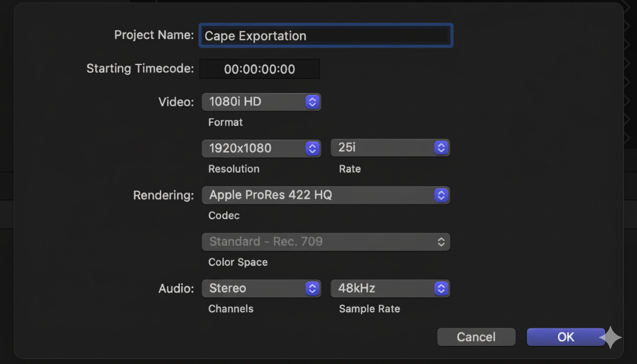Confirm settings with the OK button
The width and height of the screenshot is (637, 364).
coord(565,337)
